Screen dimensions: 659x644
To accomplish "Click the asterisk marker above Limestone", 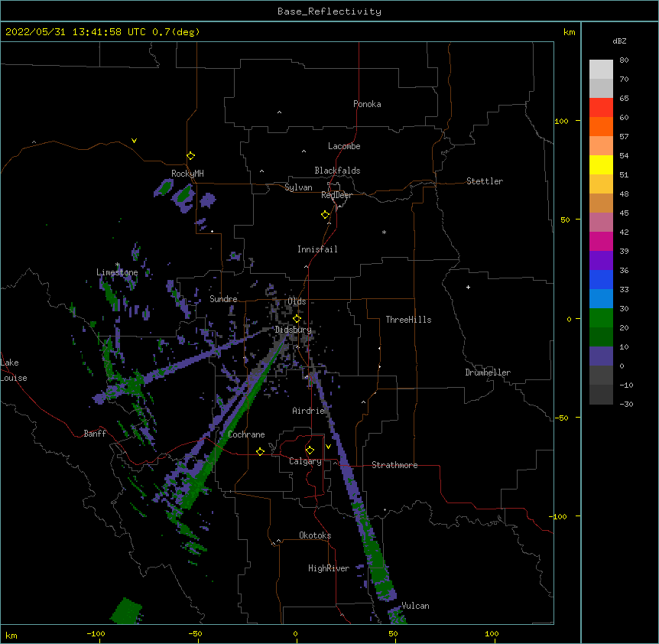I will [x=117, y=265].
